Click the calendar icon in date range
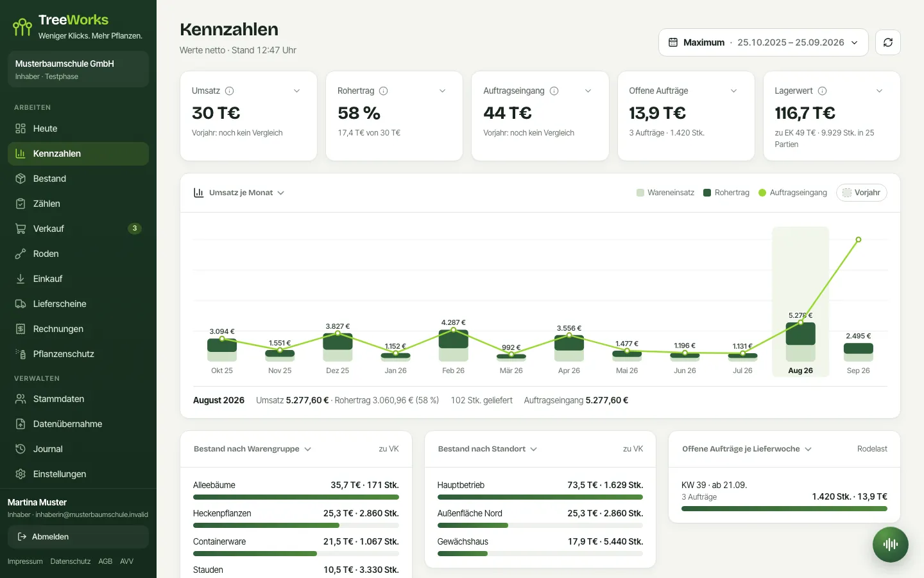Image resolution: width=924 pixels, height=578 pixels. click(x=673, y=42)
